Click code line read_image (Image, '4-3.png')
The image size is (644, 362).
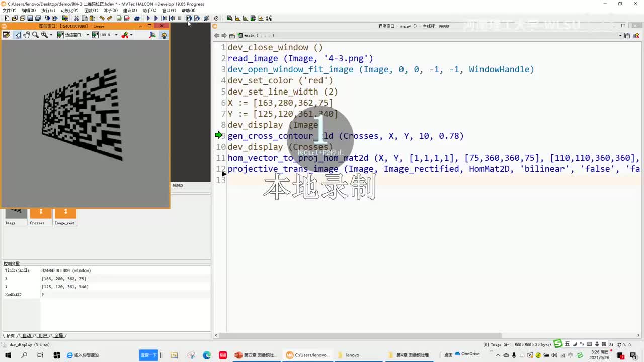coord(300,58)
